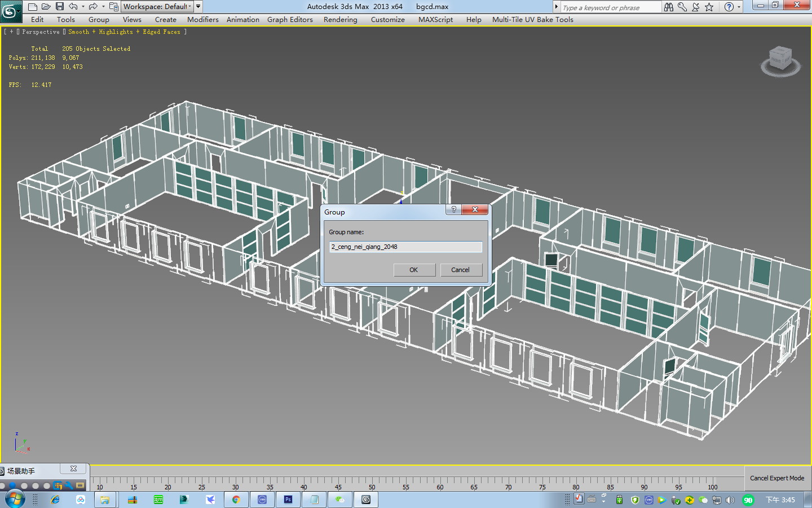Open Internet Explorer from the taskbar
Viewport: 812px width, 508px height.
55,500
